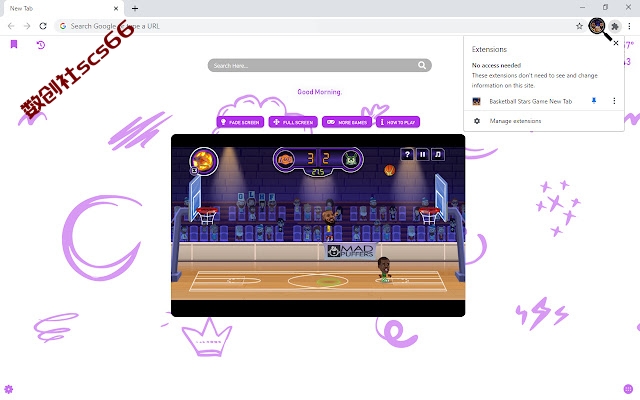The image size is (640, 400).
Task: Close the Extensions popup
Action: [x=616, y=43]
